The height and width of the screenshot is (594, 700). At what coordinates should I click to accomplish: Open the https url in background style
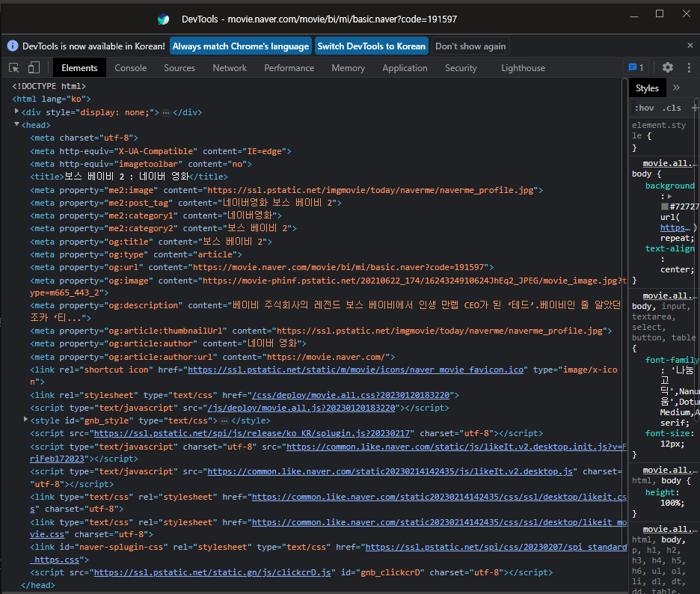click(675, 227)
